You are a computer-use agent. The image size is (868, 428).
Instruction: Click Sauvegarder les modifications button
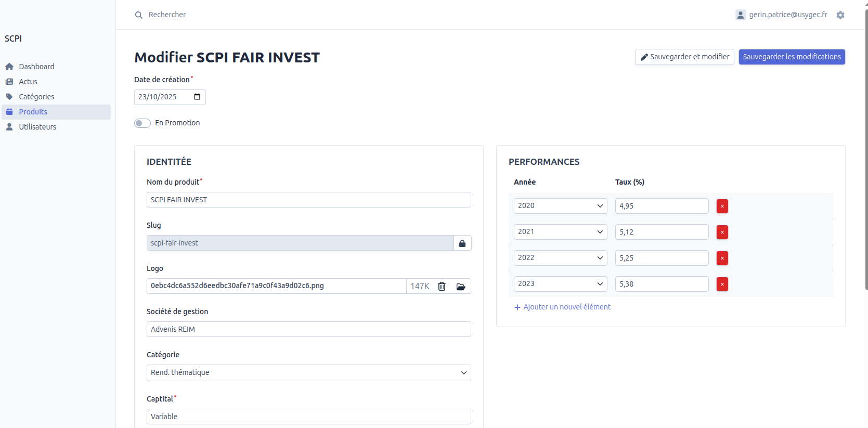[x=792, y=57]
